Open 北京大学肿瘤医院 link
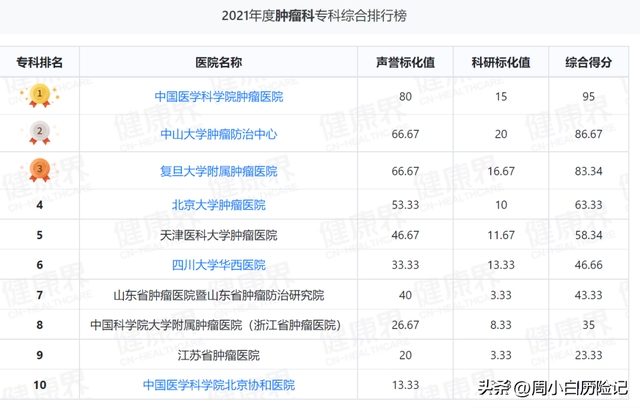 coord(219,205)
